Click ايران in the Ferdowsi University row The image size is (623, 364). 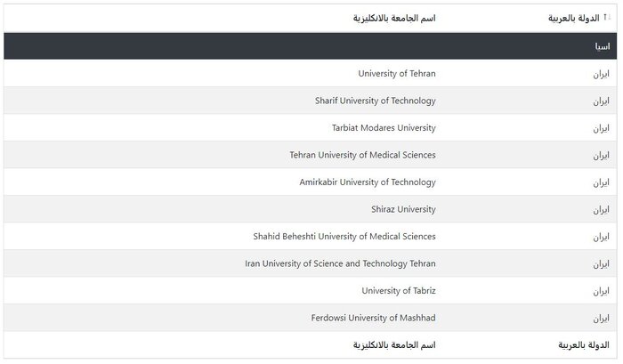click(600, 318)
